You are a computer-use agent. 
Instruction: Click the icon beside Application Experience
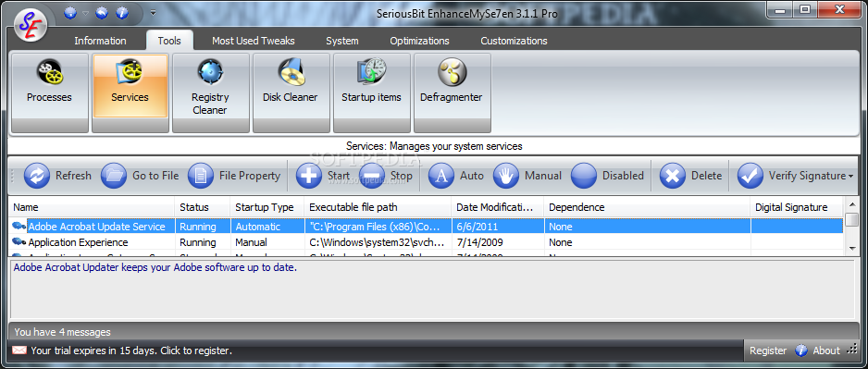pos(19,242)
